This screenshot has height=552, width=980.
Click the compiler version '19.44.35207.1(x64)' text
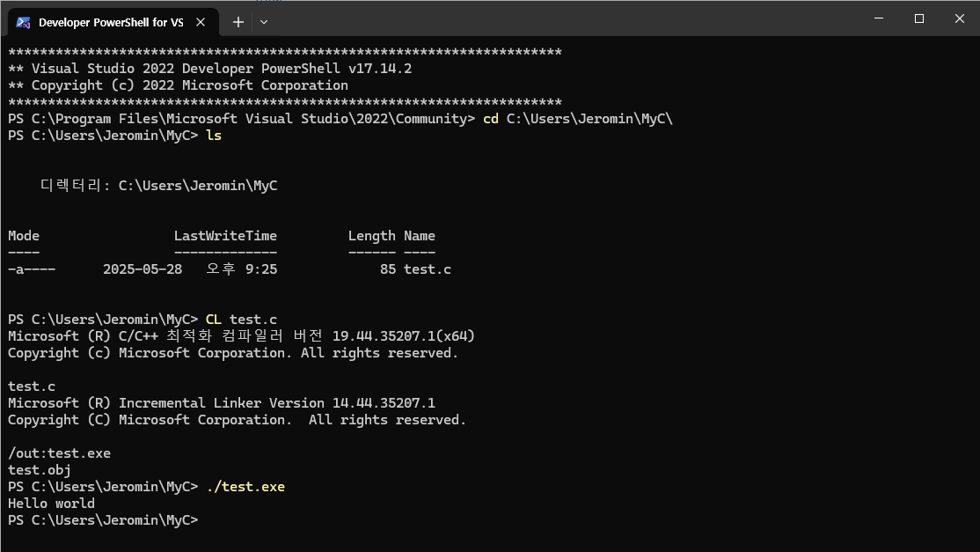coord(403,336)
